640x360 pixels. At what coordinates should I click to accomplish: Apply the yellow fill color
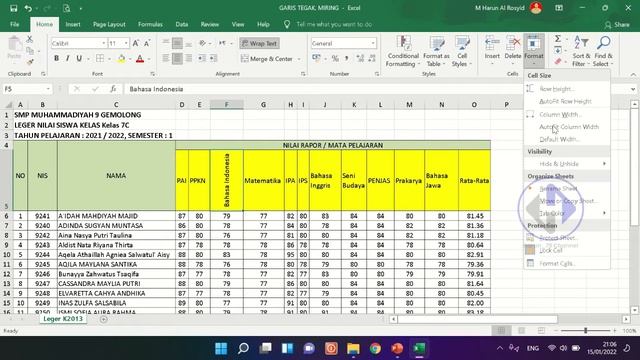(121, 59)
